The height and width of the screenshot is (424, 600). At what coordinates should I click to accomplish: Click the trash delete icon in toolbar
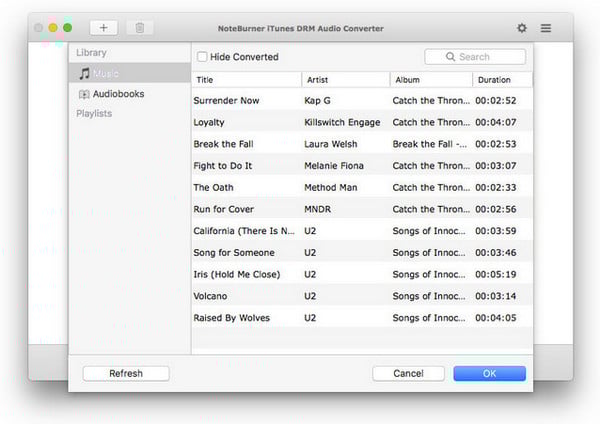[140, 28]
